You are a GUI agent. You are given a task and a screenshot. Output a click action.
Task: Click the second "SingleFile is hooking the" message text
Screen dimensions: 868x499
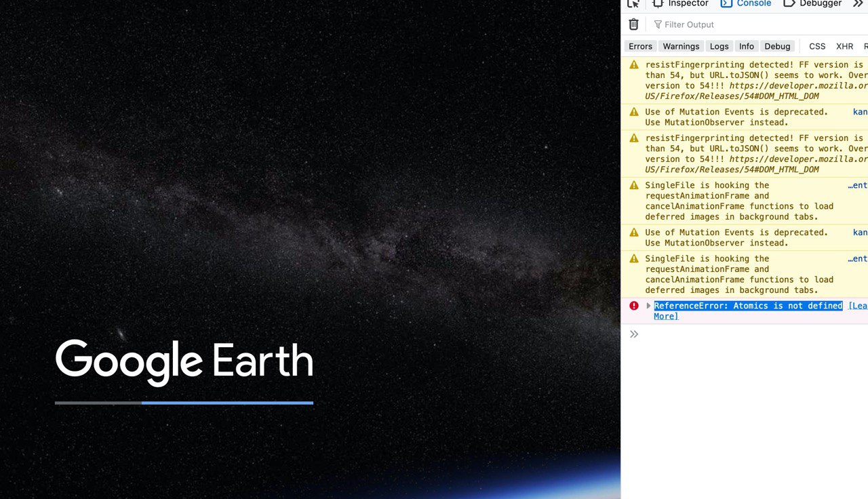click(707, 258)
